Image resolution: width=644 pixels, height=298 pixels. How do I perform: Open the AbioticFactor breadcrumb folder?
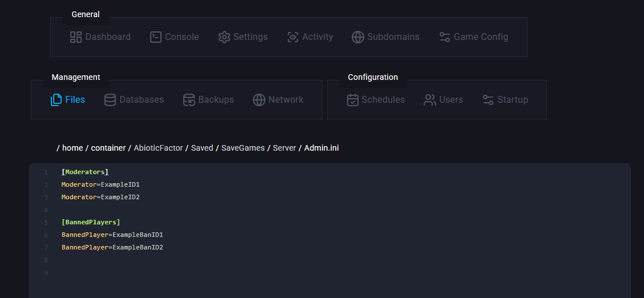(158, 148)
